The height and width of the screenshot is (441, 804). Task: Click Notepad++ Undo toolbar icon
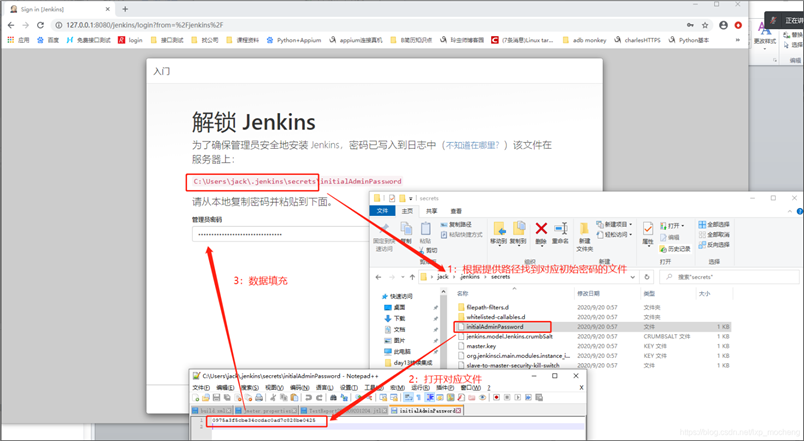[x=308, y=397]
